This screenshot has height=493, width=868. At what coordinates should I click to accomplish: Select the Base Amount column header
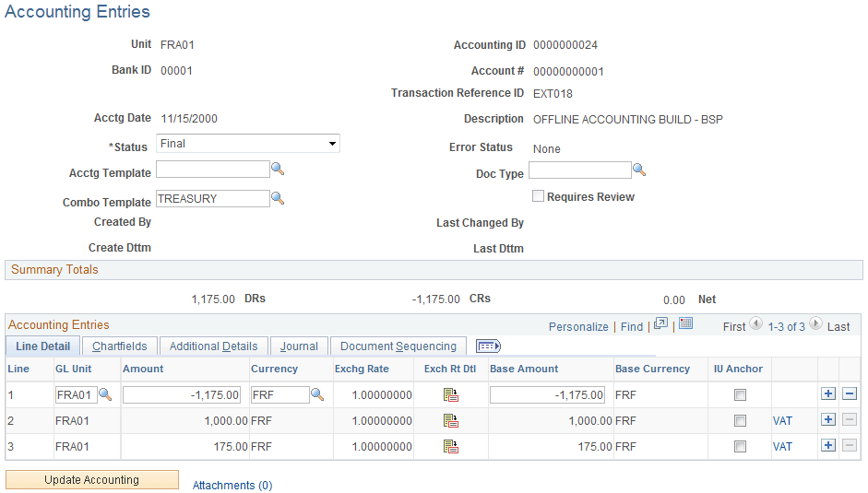(x=524, y=369)
